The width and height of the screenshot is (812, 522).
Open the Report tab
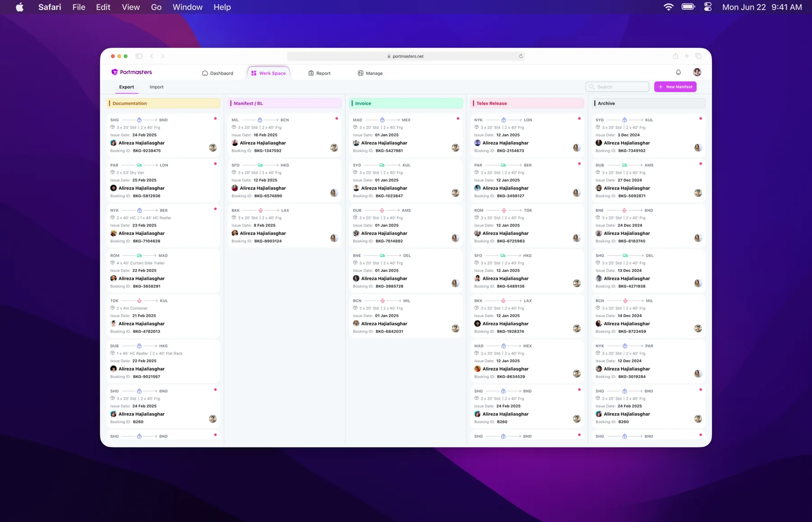coord(319,73)
